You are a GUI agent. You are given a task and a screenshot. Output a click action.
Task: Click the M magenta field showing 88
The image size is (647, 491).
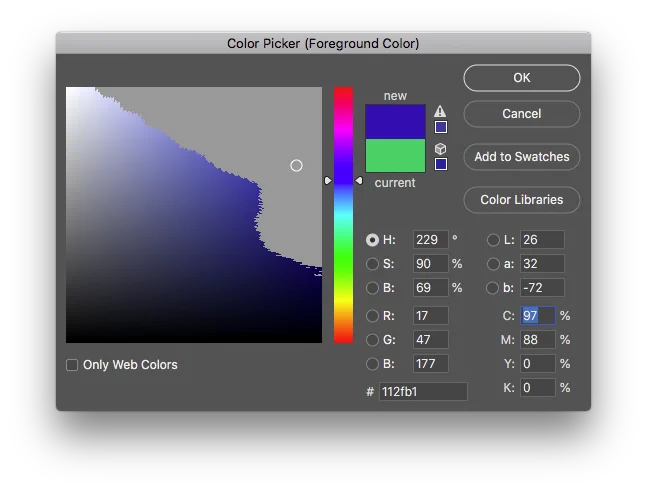pos(538,340)
